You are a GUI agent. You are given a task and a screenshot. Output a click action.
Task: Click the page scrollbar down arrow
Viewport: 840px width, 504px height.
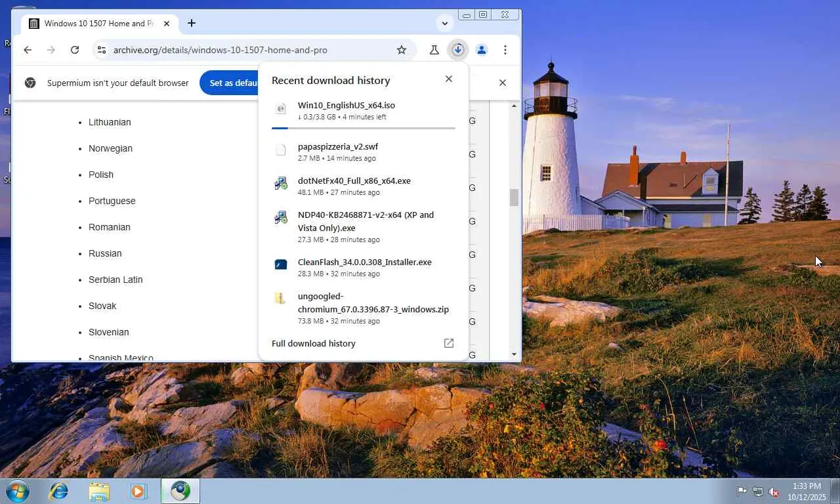click(514, 354)
